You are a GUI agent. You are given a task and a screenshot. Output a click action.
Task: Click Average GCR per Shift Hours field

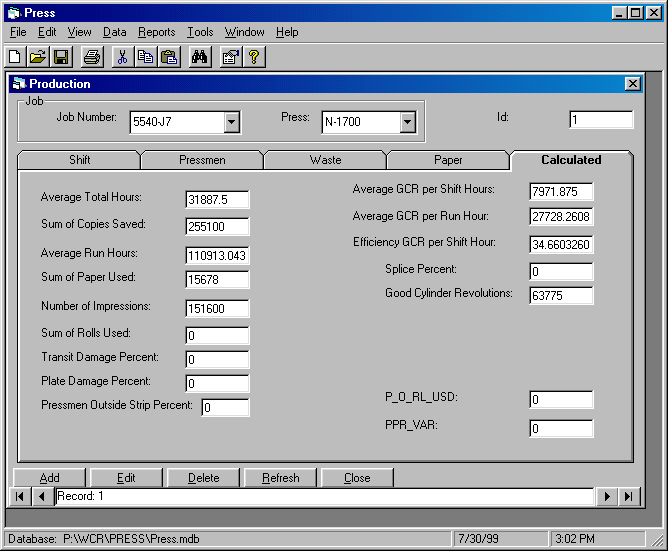pyautogui.click(x=561, y=191)
